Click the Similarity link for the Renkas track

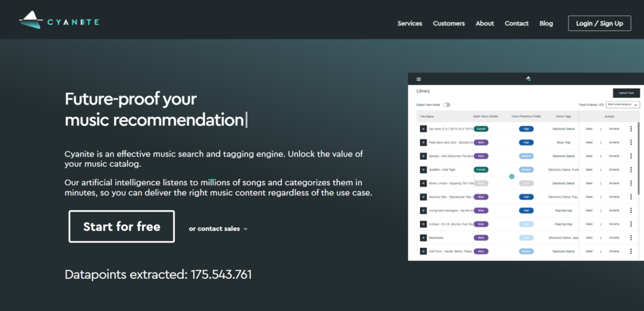coord(614,156)
